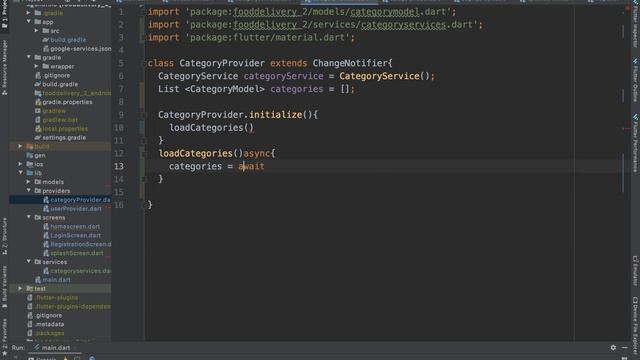Collapse the lib folder
The height and width of the screenshot is (360, 640).
(20, 173)
